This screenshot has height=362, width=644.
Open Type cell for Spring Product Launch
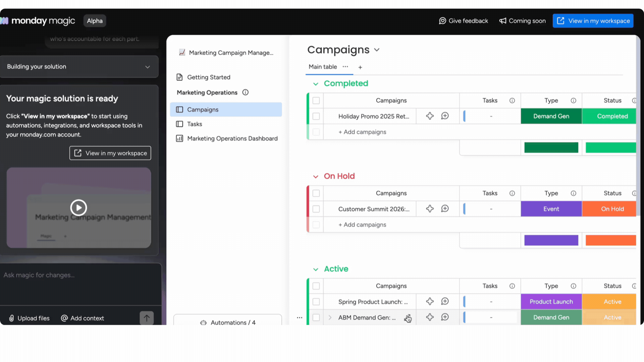tap(551, 302)
